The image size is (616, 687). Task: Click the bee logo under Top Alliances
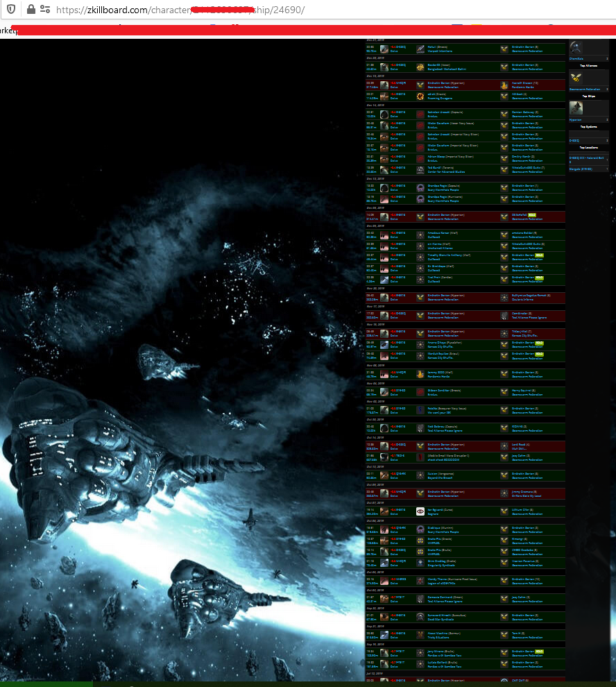[576, 78]
